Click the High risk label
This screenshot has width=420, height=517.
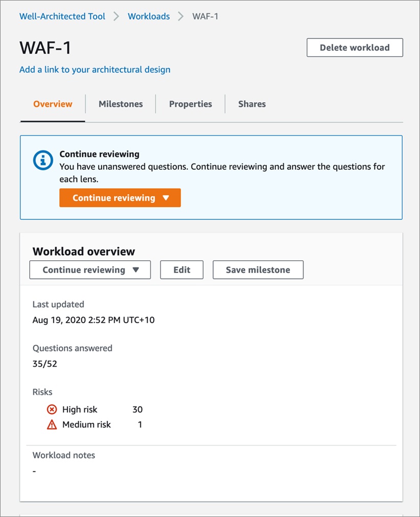point(80,410)
